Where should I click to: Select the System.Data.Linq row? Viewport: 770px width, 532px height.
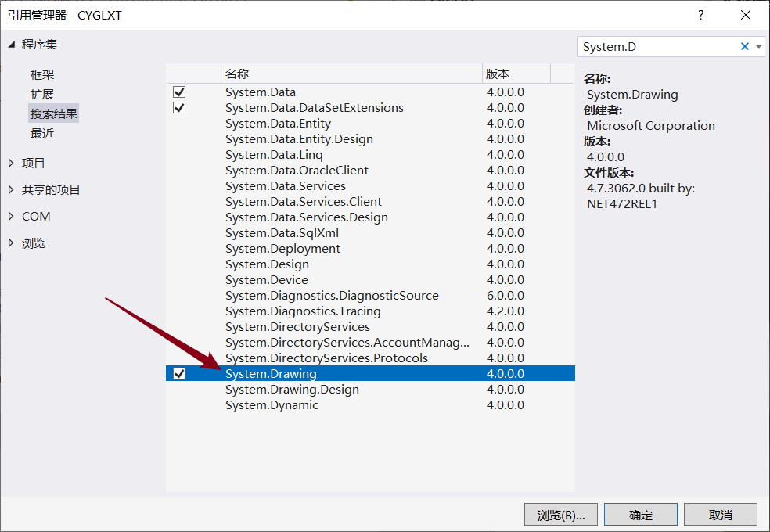370,155
